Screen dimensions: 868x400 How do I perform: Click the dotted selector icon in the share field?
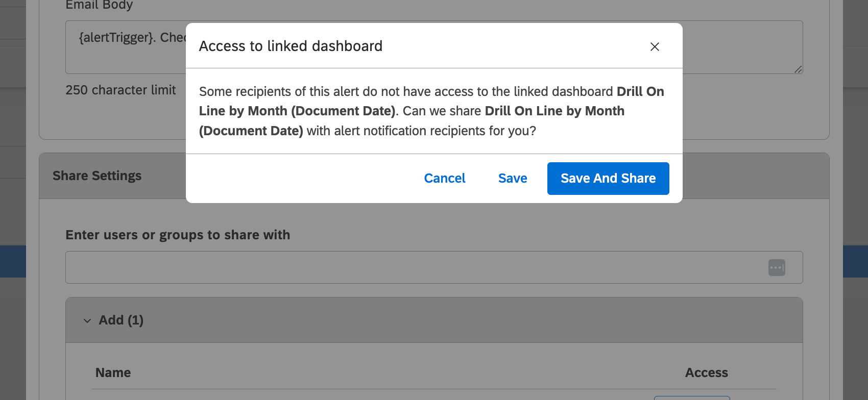pyautogui.click(x=777, y=267)
